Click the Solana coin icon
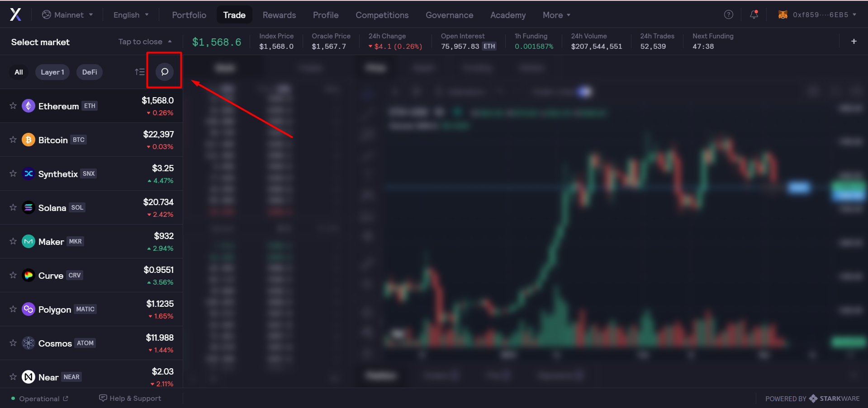Image resolution: width=868 pixels, height=408 pixels. [x=28, y=207]
